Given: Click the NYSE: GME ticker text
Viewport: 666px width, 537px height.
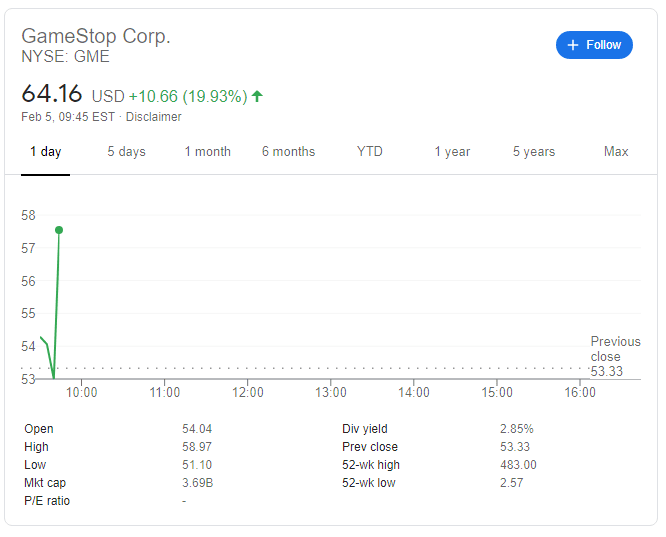Looking at the screenshot, I should click(65, 57).
